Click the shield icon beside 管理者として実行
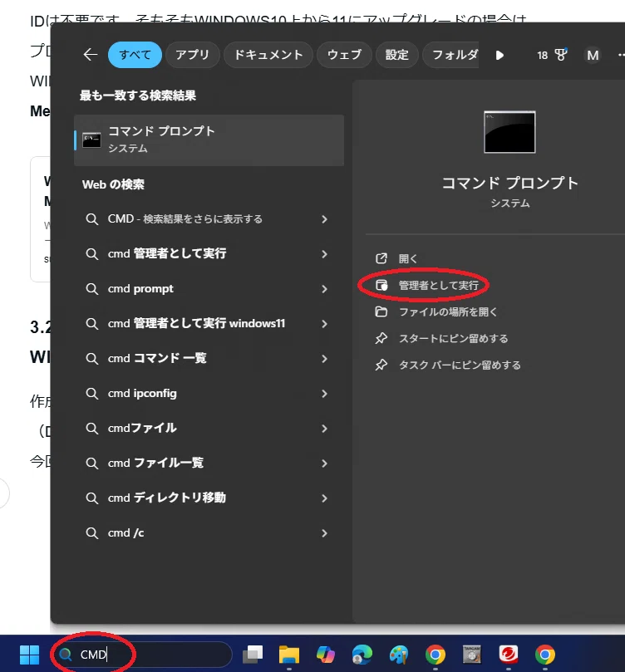 [x=381, y=285]
